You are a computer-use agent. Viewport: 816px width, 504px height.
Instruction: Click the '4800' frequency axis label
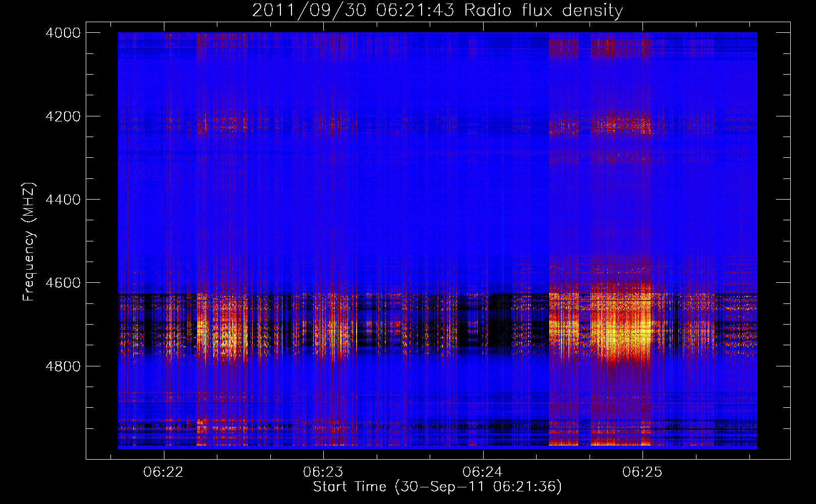coord(63,366)
